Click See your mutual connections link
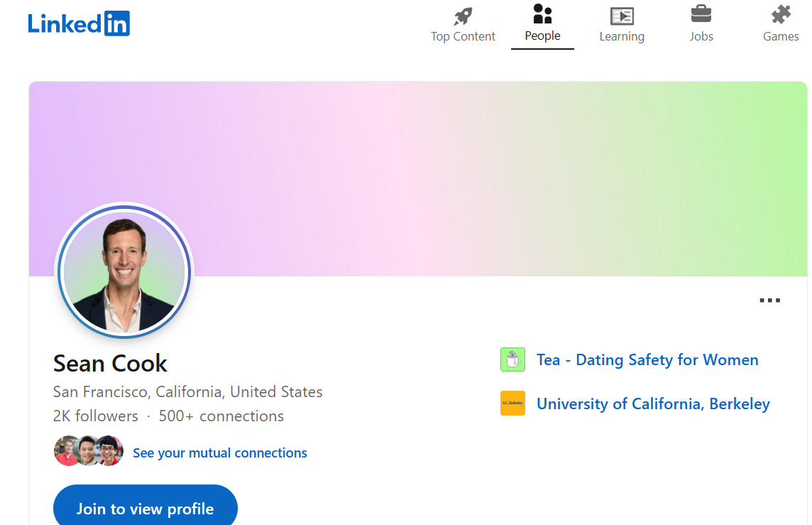Image resolution: width=812 pixels, height=525 pixels. pos(219,453)
